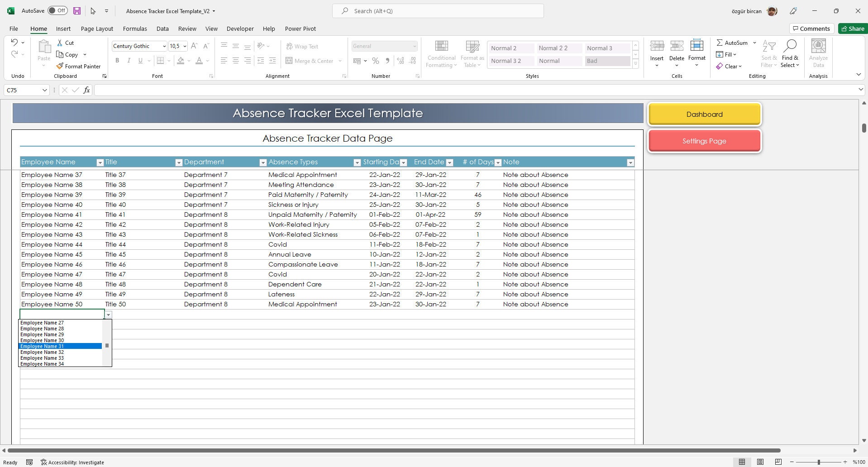Image resolution: width=868 pixels, height=467 pixels.
Task: Click the Wrap Text button
Action: click(302, 46)
